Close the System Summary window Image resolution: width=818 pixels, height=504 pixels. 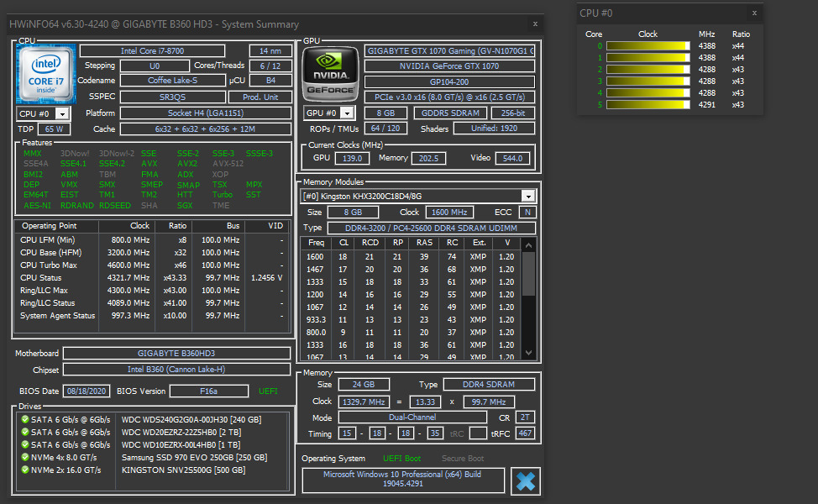point(536,24)
